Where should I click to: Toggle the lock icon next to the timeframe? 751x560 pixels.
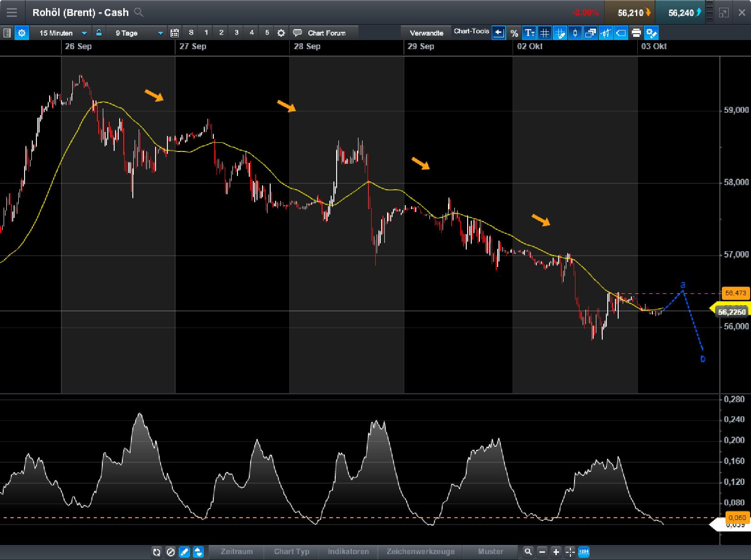[x=98, y=33]
